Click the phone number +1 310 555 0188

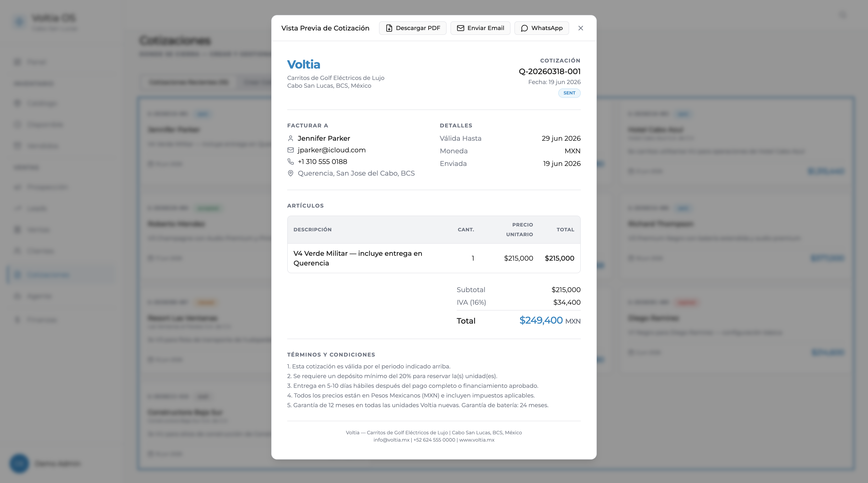(x=322, y=162)
